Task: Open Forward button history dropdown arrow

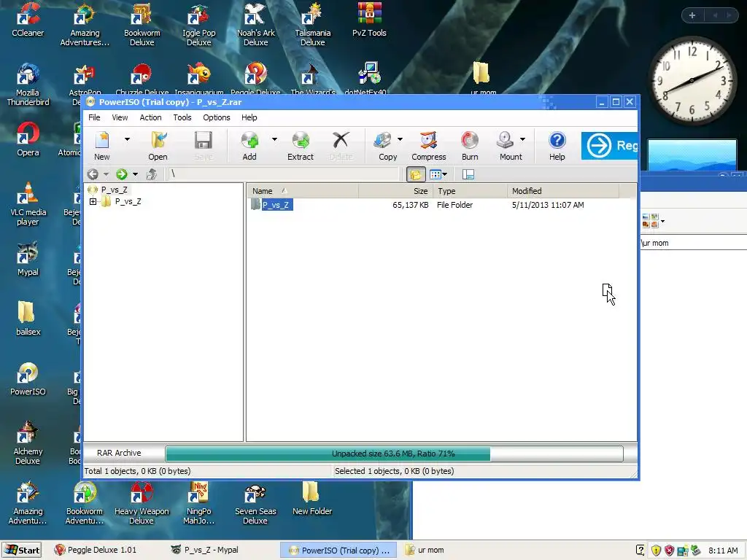Action: 135,174
